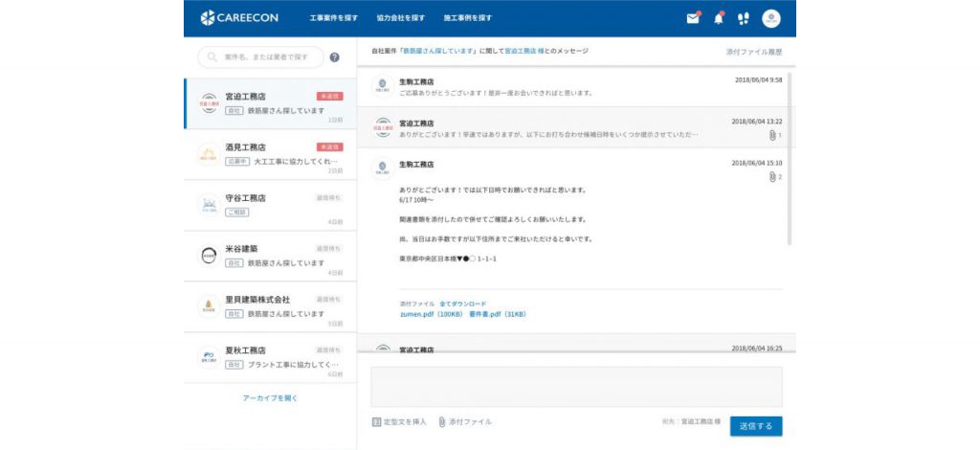Click プラント工事に協力してく… subject text
Viewport: 980px width, 450px height.
point(293,365)
